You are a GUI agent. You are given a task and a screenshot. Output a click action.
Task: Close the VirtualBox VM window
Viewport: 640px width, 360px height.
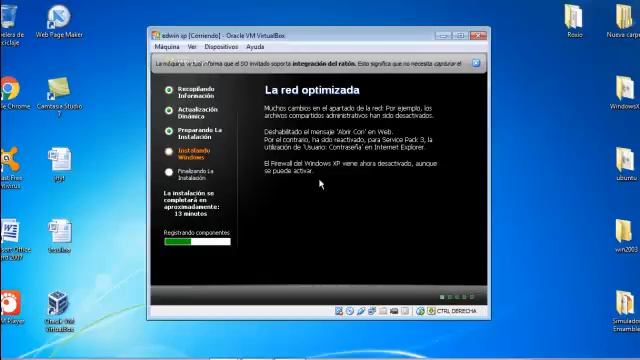pyautogui.click(x=478, y=36)
